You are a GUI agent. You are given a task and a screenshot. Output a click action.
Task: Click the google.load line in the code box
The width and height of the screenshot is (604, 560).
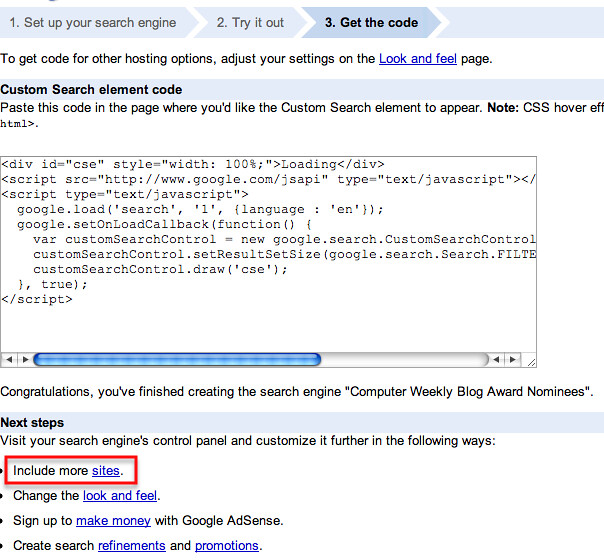[200, 209]
